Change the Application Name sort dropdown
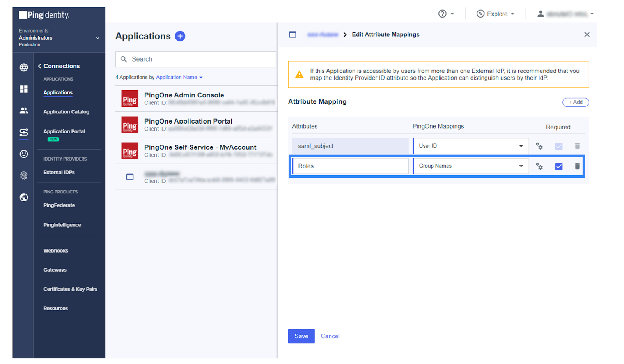624x364 pixels. pyautogui.click(x=179, y=78)
